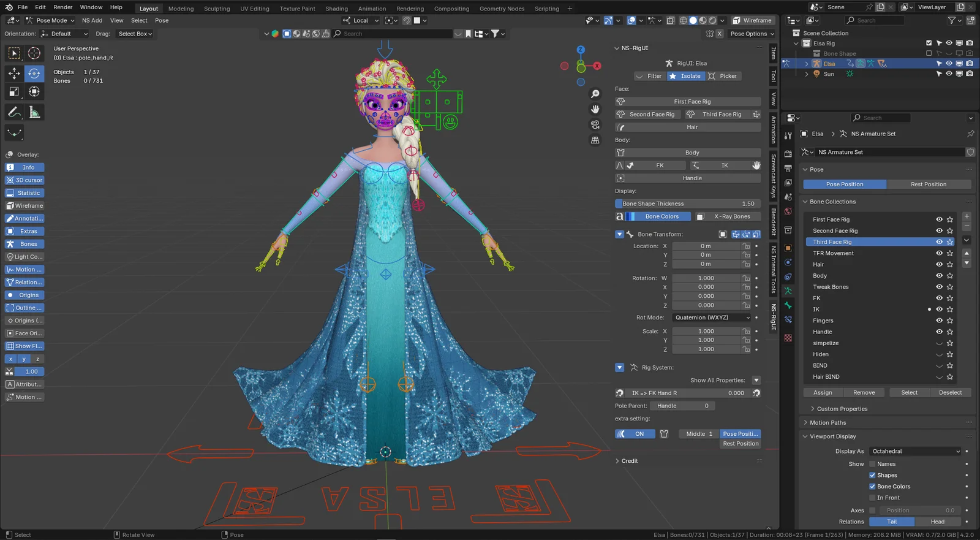The image size is (980, 540).
Task: Switch perspective/orthographic grid icon
Action: (x=595, y=140)
